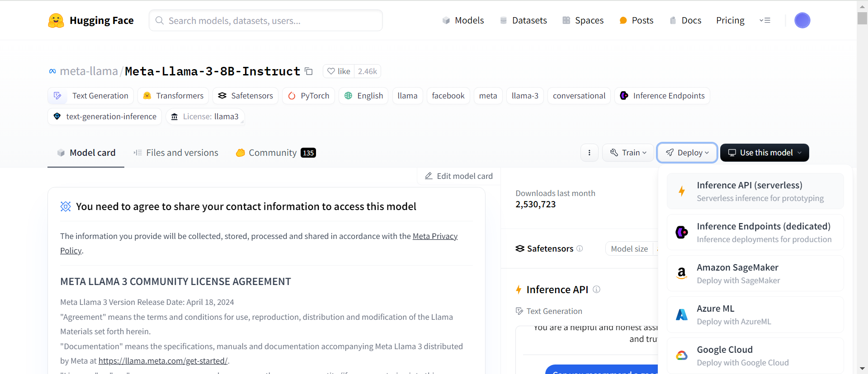Click the heart like button
Image resolution: width=868 pixels, height=374 pixels.
pos(339,71)
